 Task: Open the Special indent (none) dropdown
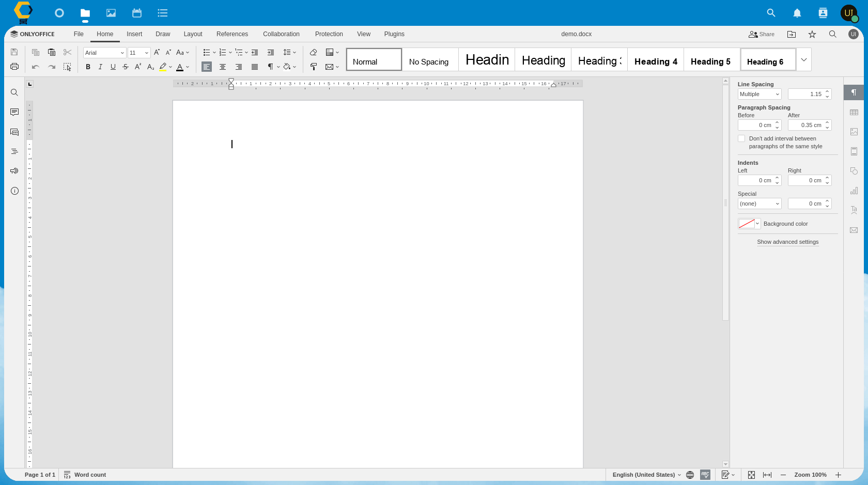tap(760, 204)
